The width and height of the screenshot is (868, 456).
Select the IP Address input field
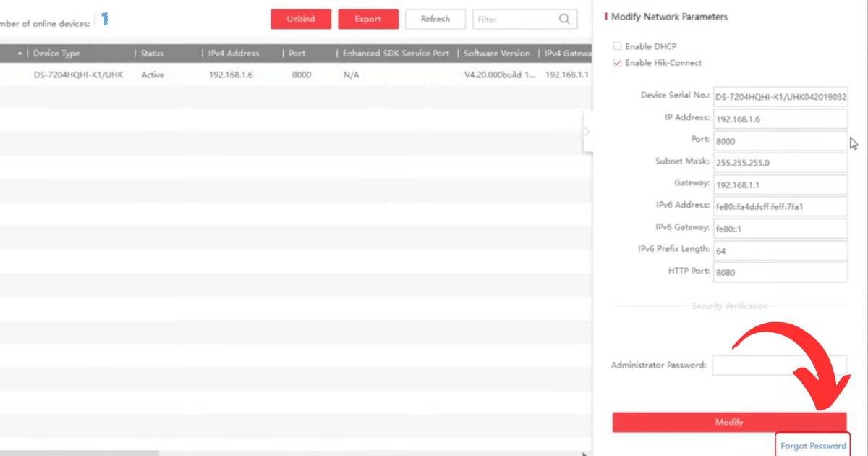[x=780, y=119]
